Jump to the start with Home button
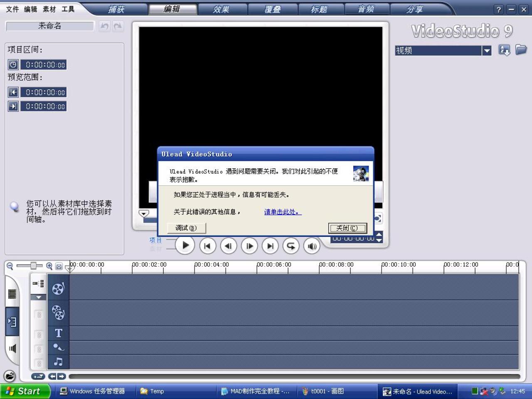Image resolution: width=532 pixels, height=399 pixels. (x=207, y=246)
